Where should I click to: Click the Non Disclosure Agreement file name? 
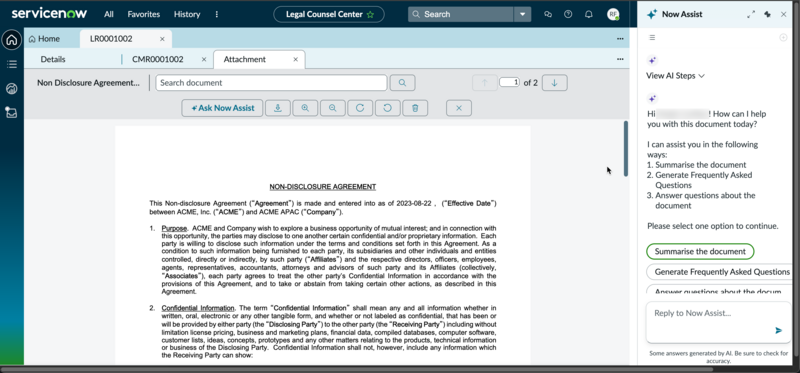[x=88, y=83]
